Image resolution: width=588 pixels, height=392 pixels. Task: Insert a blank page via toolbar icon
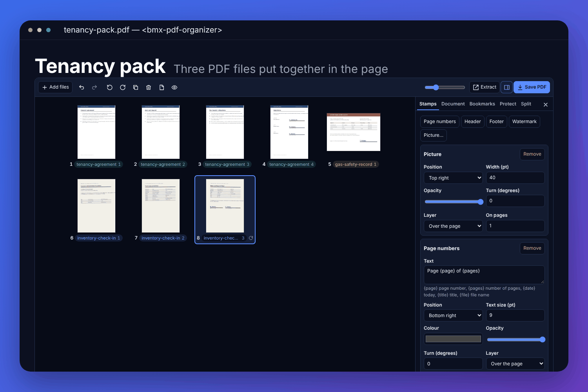point(162,87)
